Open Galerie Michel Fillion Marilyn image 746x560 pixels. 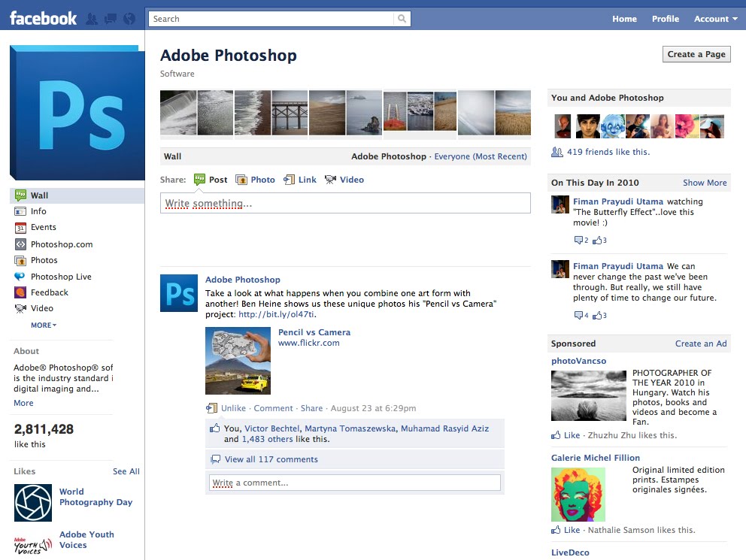click(578, 495)
